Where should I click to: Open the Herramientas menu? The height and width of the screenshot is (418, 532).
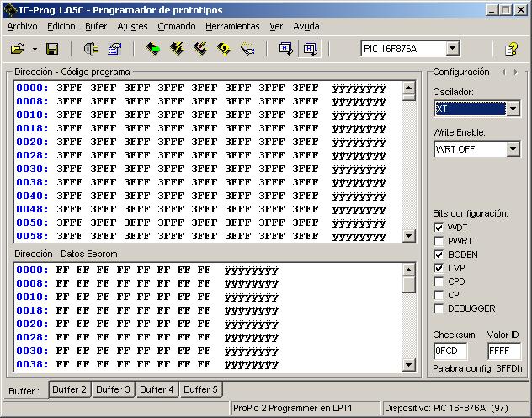coord(232,26)
